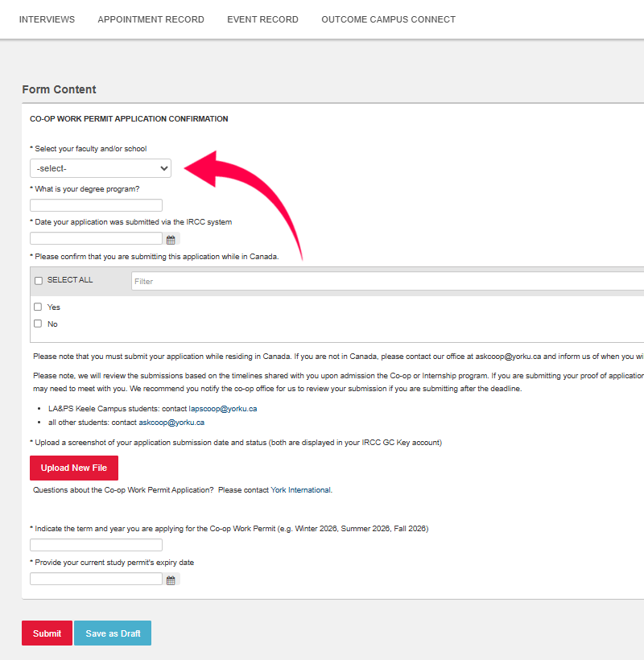Tick the Yes checkbox
Viewport: 644px width, 660px height.
click(38, 307)
